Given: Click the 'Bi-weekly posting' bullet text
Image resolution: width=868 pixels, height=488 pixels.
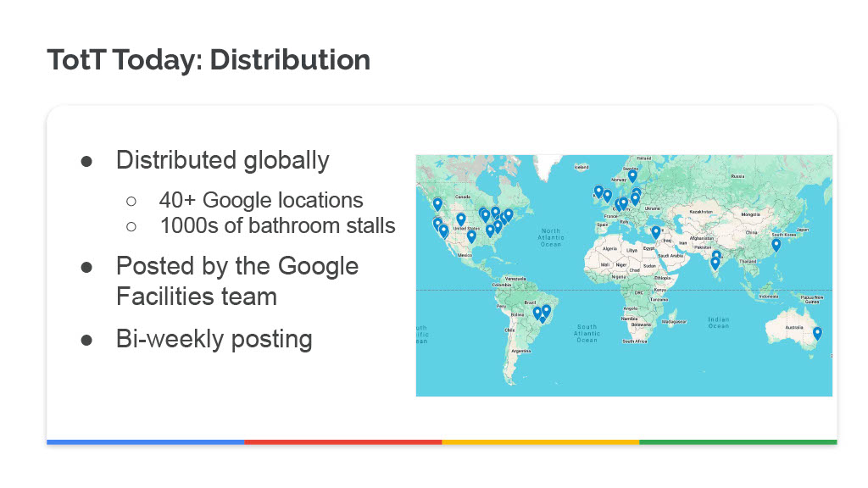Looking at the screenshot, I should pyautogui.click(x=214, y=339).
